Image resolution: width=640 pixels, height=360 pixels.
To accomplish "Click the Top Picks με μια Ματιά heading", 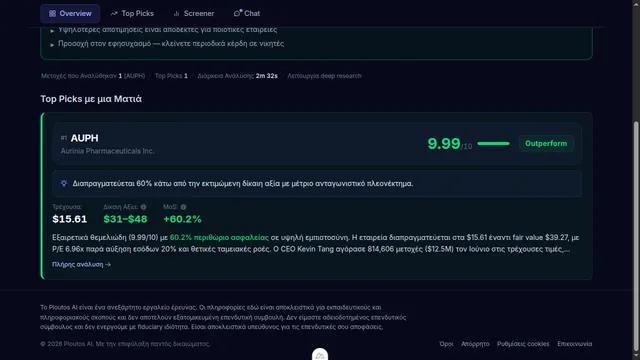I will 91,99.
